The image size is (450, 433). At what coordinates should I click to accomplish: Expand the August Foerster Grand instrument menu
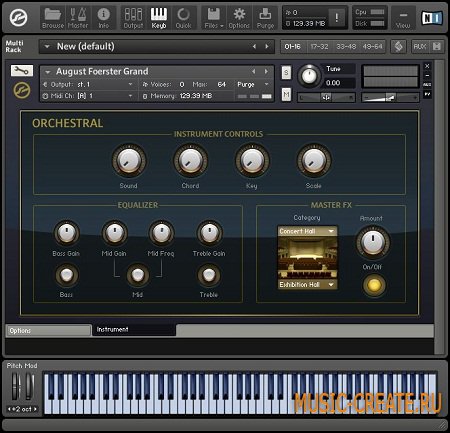coord(48,72)
